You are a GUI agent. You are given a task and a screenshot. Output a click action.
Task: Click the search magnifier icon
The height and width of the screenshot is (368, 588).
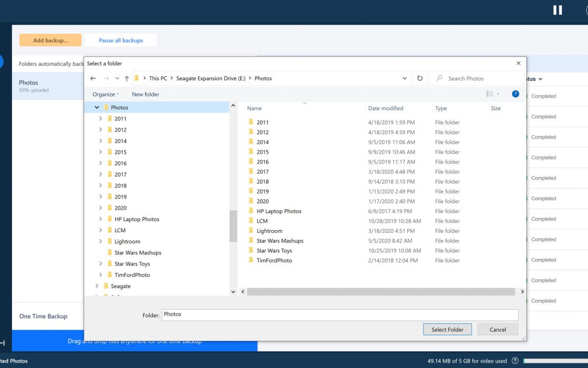439,79
